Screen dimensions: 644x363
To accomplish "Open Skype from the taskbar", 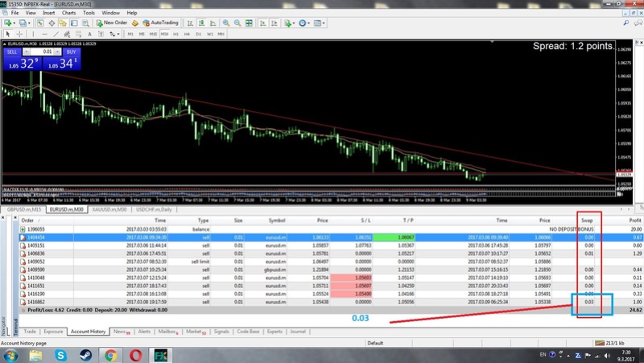I will pyautogui.click(x=61, y=355).
